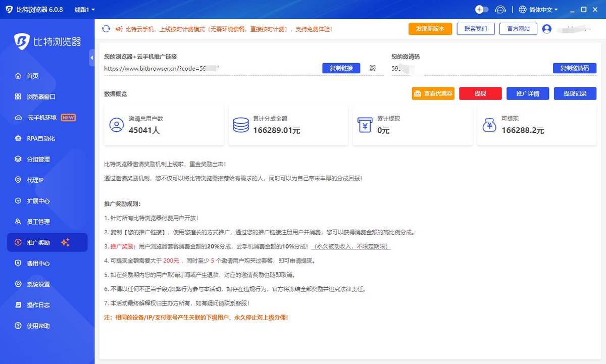Refresh the announcement banner
606x364 pixels.
point(105,29)
